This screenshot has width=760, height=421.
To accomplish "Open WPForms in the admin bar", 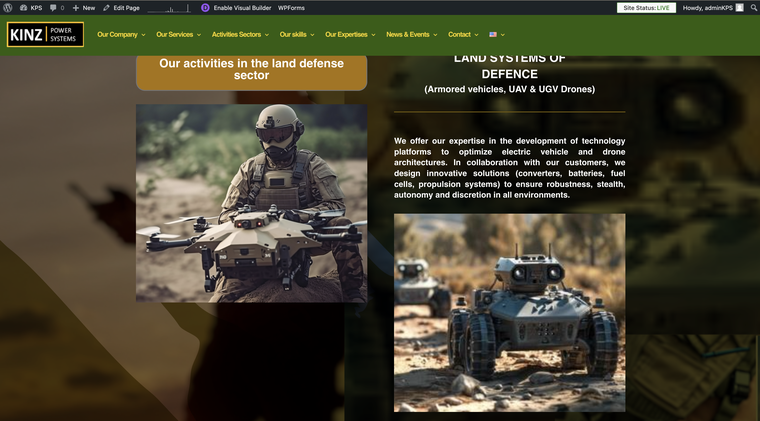I will click(291, 8).
